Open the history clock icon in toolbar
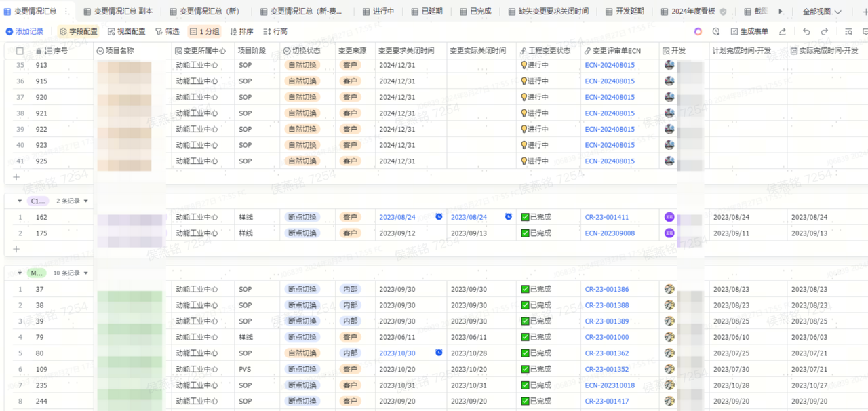Screen dimensions: 868x411 point(716,32)
